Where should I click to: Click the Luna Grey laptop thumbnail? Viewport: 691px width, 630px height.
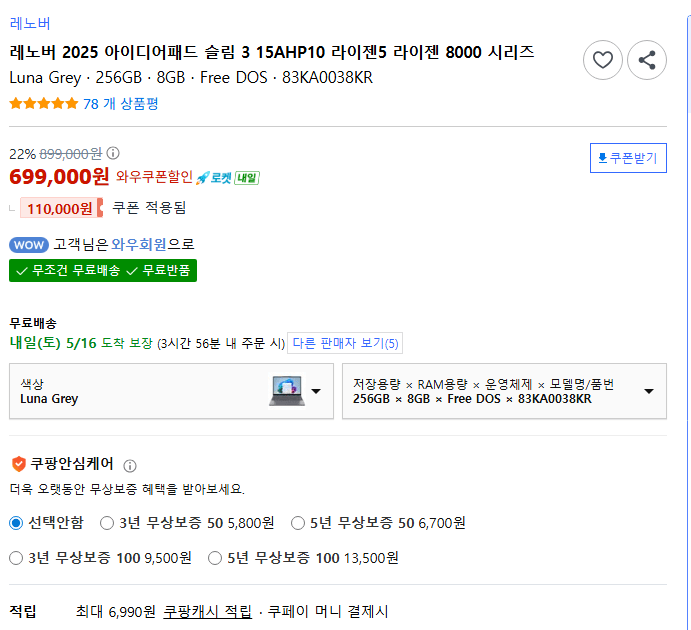pyautogui.click(x=287, y=391)
